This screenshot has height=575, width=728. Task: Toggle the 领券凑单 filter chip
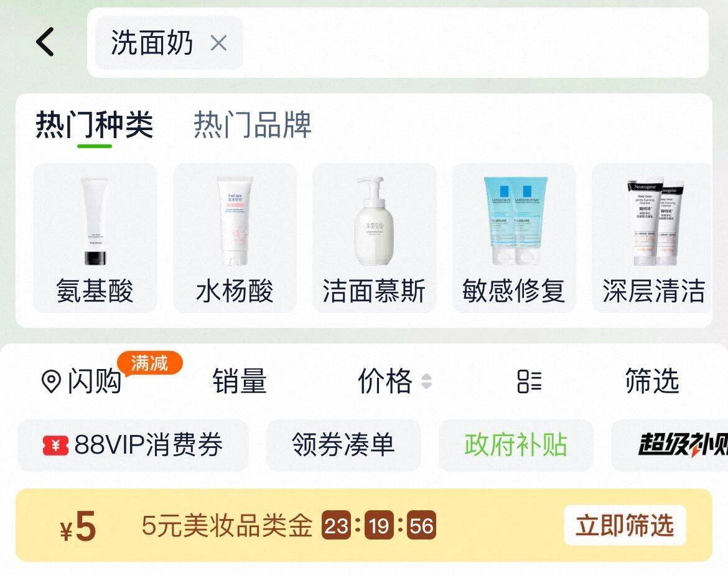(x=343, y=445)
